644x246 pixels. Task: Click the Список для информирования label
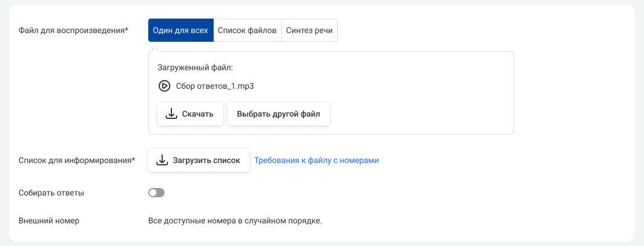[77, 160]
